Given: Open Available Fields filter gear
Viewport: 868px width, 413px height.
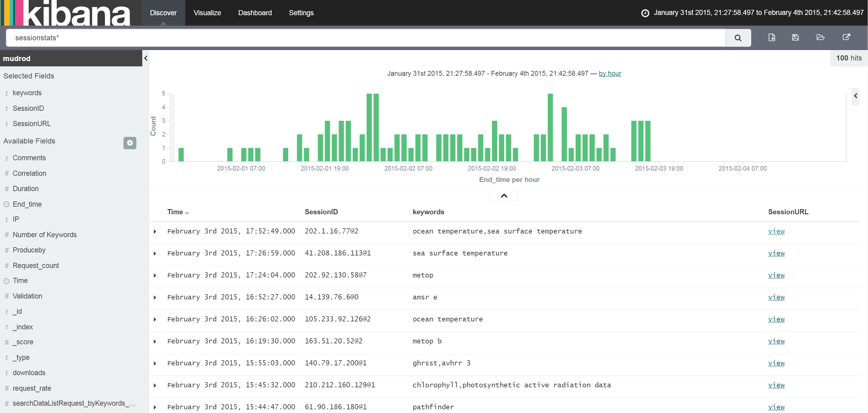Looking at the screenshot, I should click(x=130, y=143).
